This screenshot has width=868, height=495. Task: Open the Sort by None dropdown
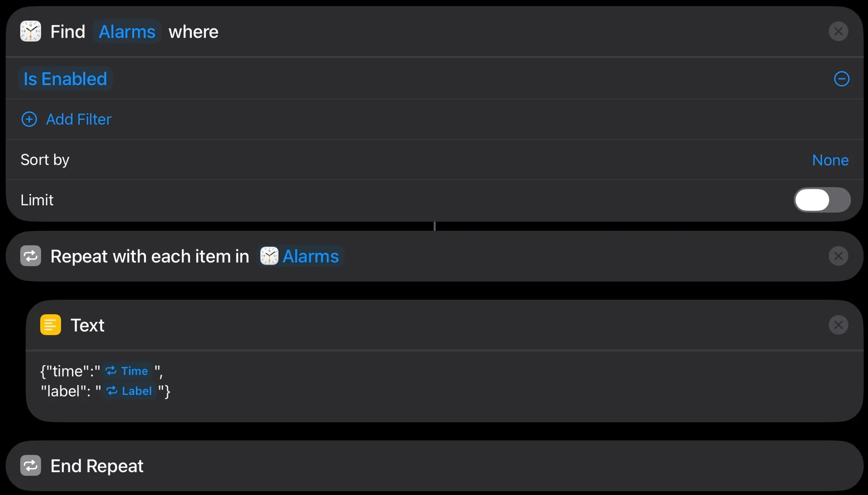coord(830,160)
